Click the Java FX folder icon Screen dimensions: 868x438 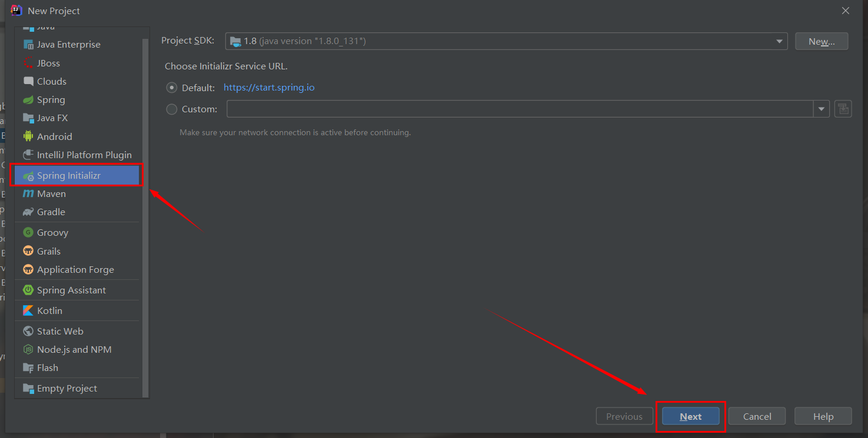[28, 118]
